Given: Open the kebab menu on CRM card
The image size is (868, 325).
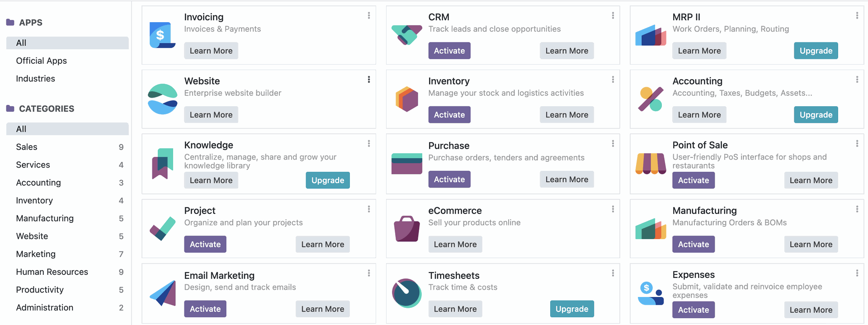Looking at the screenshot, I should pyautogui.click(x=613, y=15).
